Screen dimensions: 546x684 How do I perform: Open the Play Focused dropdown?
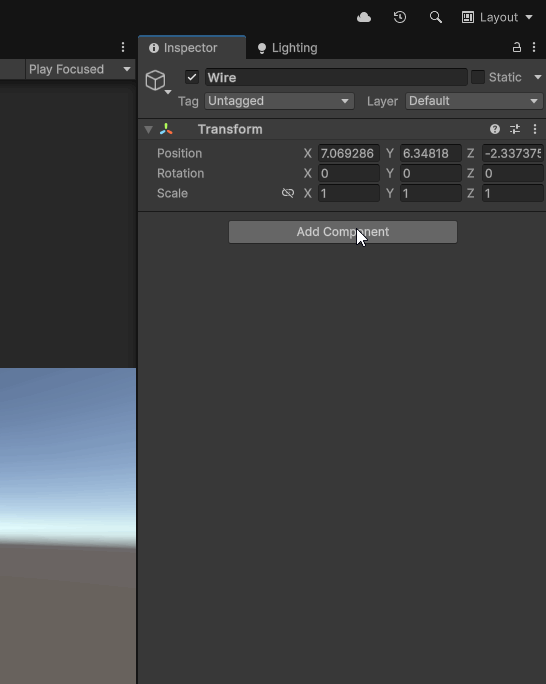click(x=80, y=69)
